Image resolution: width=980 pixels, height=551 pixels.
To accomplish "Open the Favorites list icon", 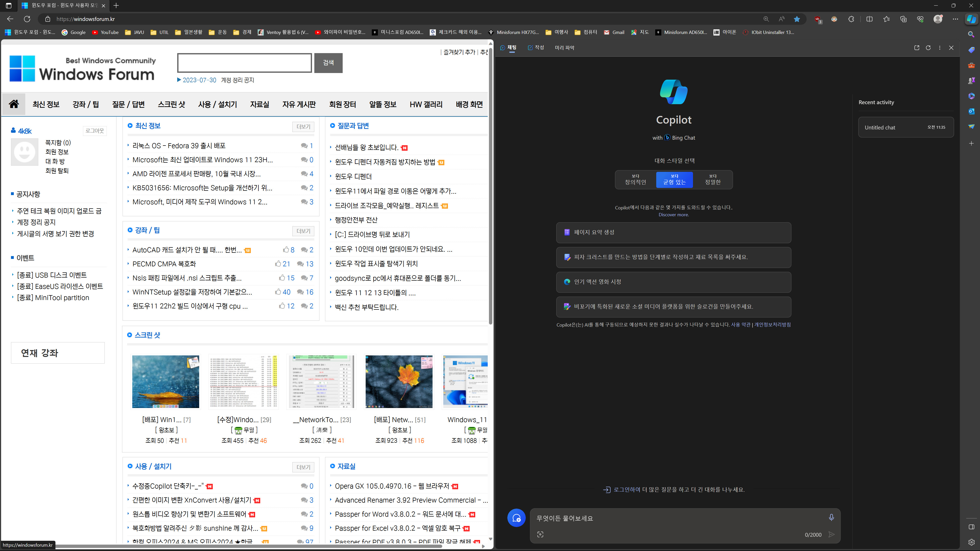I will [886, 19].
